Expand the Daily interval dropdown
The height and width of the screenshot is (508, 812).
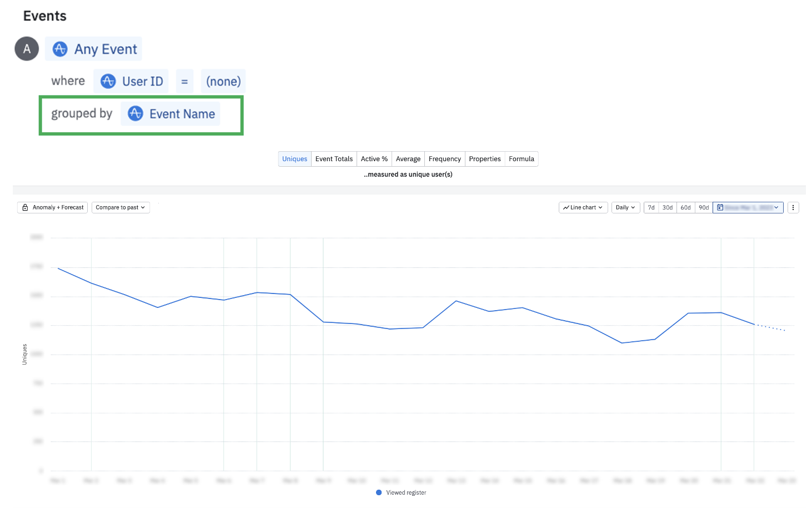(x=625, y=207)
